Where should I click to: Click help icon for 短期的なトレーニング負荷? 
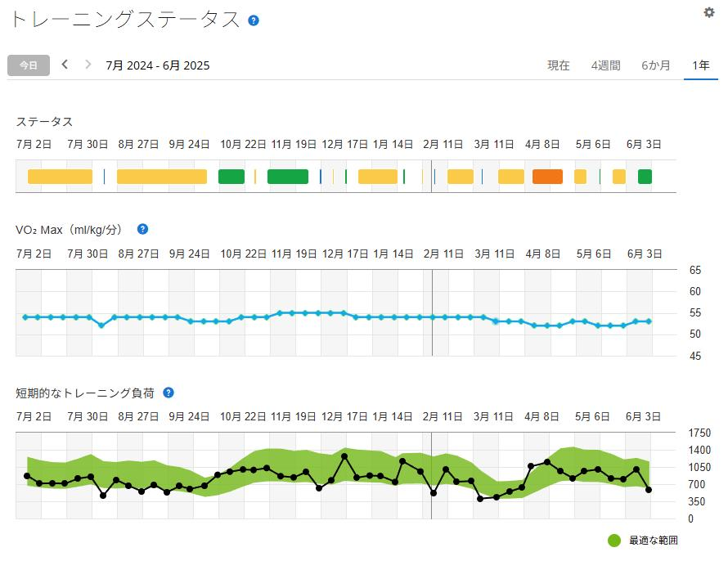[169, 393]
